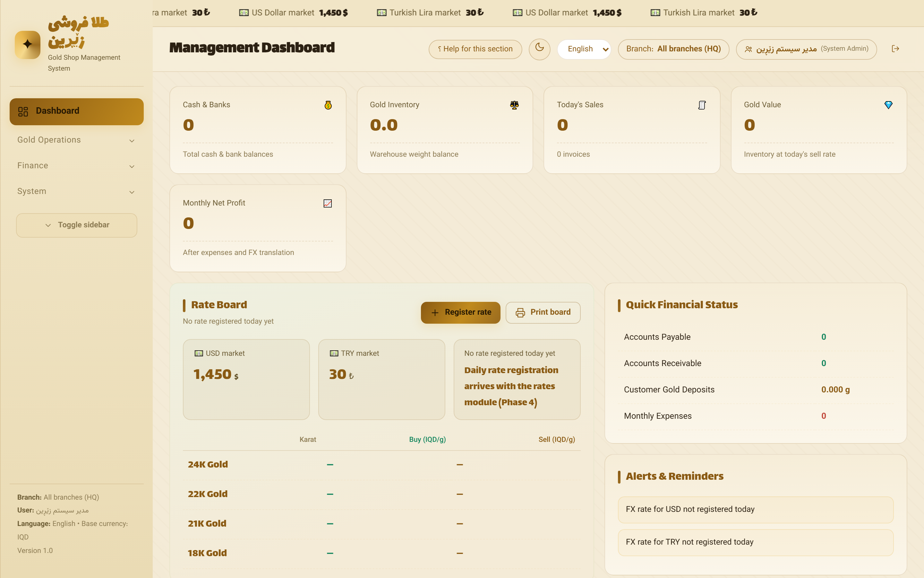Image resolution: width=924 pixels, height=578 pixels.
Task: Click the Register rate button
Action: click(460, 312)
